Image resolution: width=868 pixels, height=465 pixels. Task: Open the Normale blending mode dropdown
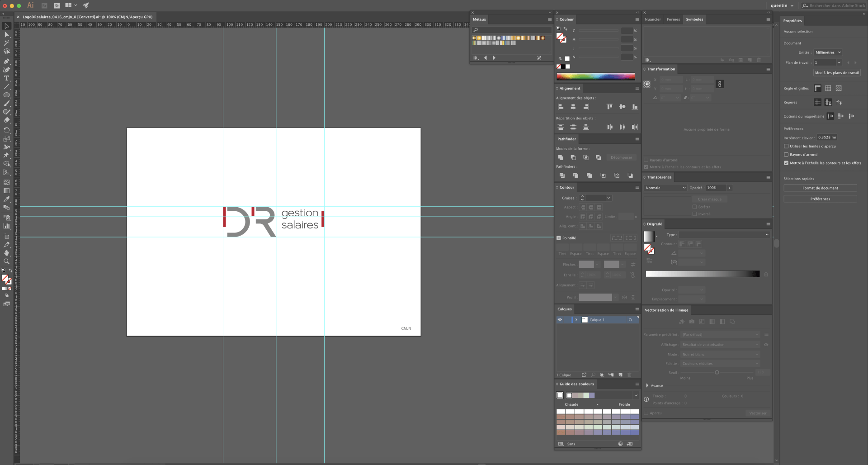click(x=665, y=188)
